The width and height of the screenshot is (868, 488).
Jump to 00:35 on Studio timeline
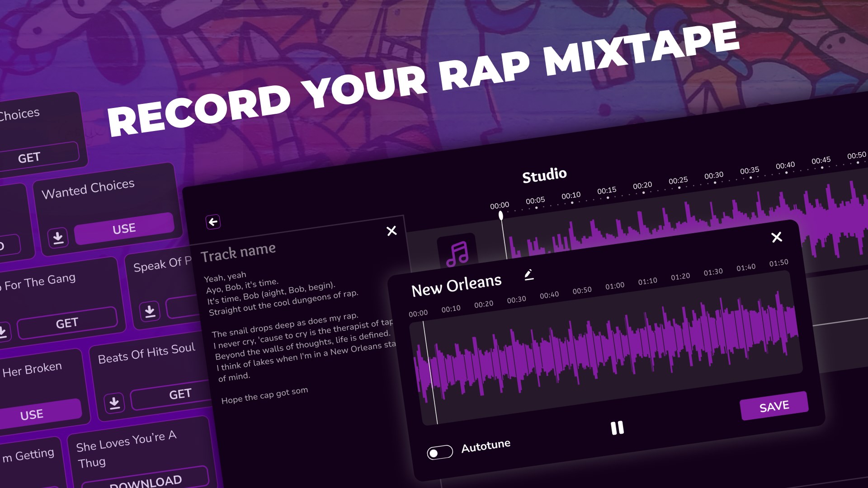750,170
